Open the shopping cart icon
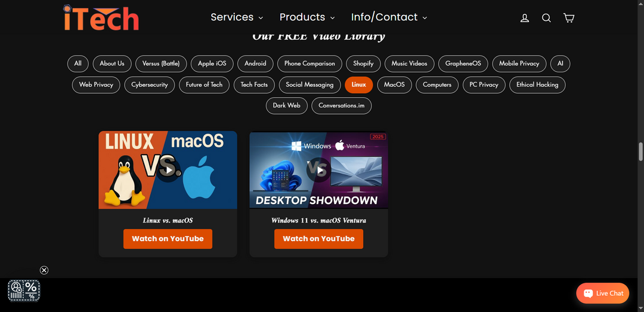The width and height of the screenshot is (644, 312). 568,18
